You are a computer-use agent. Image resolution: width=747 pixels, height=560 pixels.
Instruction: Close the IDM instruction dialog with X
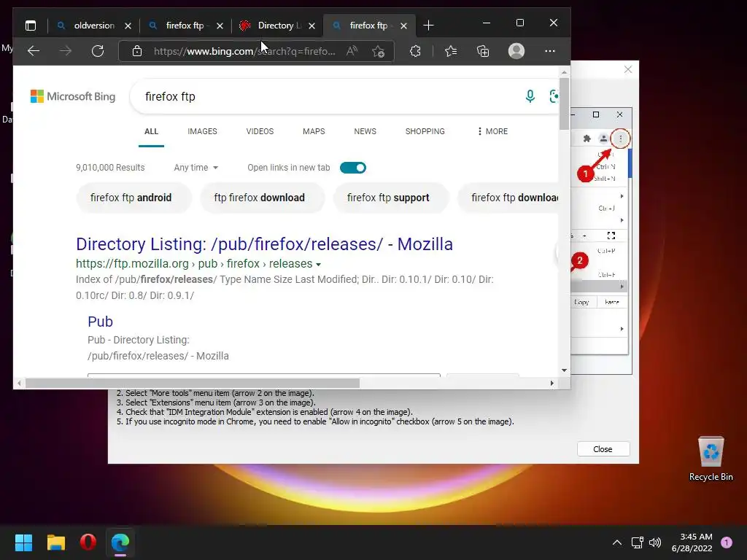point(628,70)
